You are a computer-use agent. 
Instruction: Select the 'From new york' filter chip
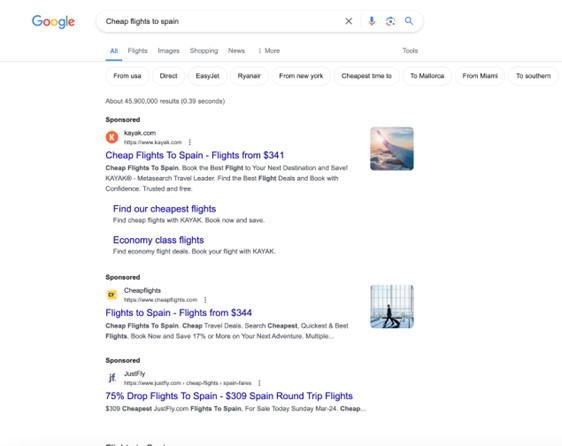coord(301,76)
